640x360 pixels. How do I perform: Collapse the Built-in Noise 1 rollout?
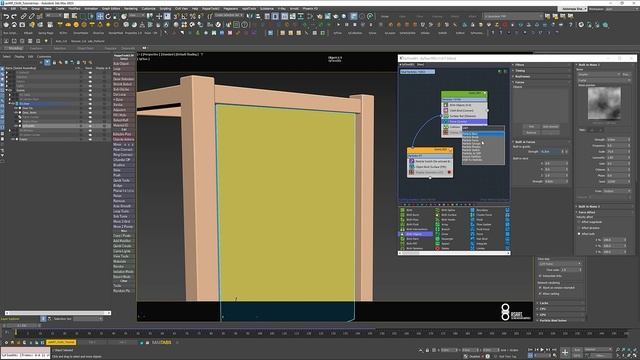coord(604,65)
